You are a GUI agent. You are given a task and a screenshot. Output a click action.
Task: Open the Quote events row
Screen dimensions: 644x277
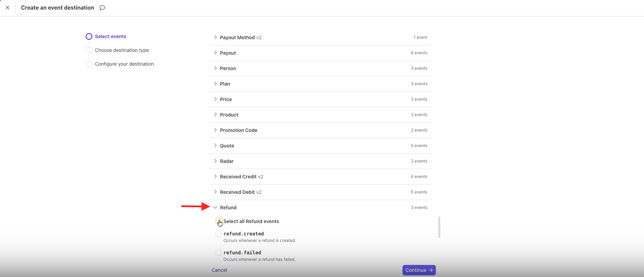coord(227,146)
